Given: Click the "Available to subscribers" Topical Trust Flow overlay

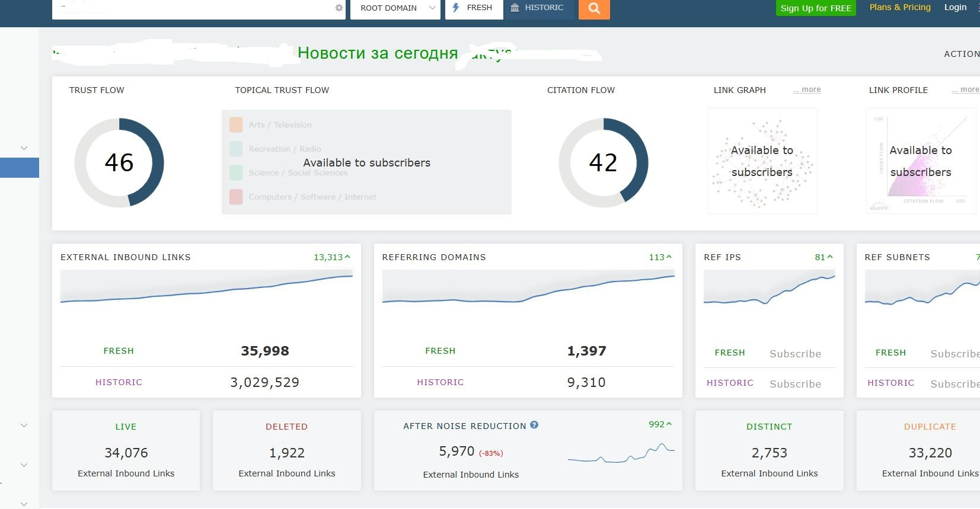Looking at the screenshot, I should [x=367, y=162].
